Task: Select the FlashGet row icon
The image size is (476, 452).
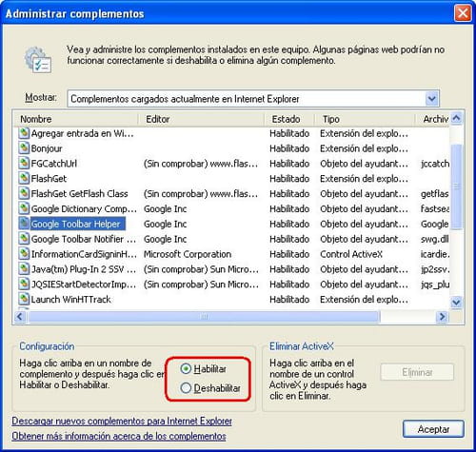Action: point(24,178)
